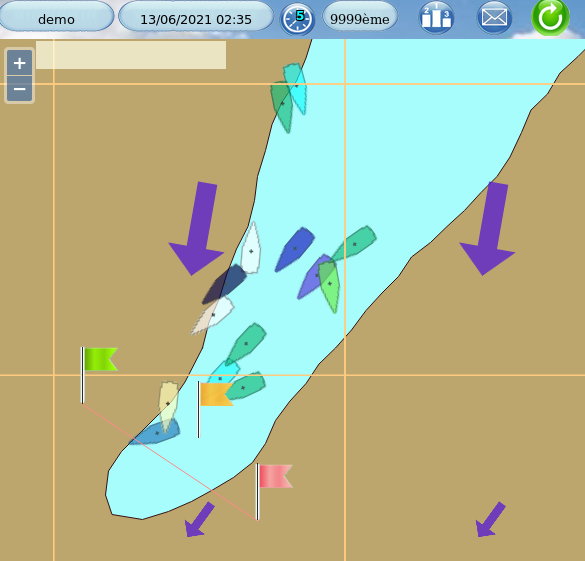Viewport: 585px width, 561px height.
Task: Open the podium rankings icon
Action: (x=436, y=18)
